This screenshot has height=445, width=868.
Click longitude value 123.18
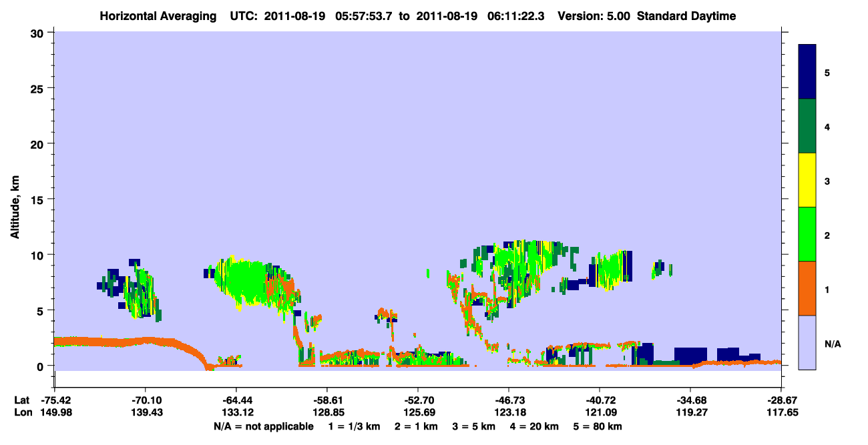click(x=509, y=412)
